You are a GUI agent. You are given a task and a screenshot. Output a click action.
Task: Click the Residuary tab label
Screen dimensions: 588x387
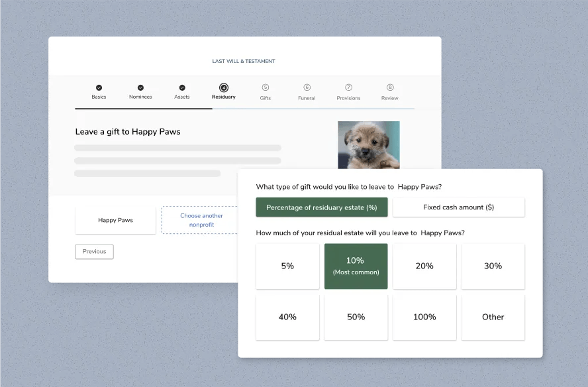pos(223,97)
